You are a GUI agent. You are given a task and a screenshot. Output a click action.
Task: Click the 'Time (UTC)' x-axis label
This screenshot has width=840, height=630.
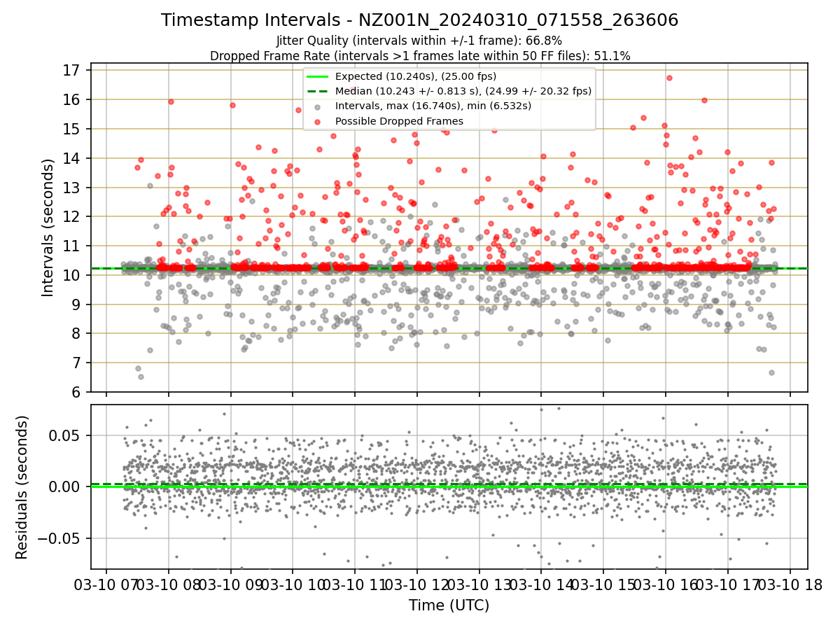[449, 605]
